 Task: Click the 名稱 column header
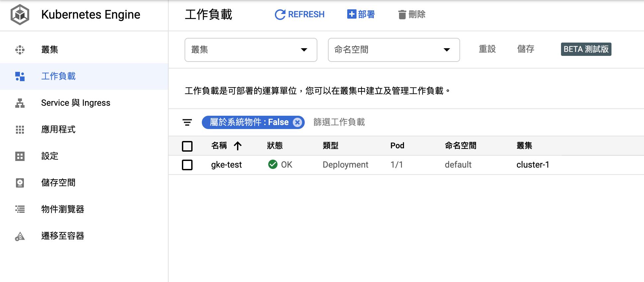219,146
